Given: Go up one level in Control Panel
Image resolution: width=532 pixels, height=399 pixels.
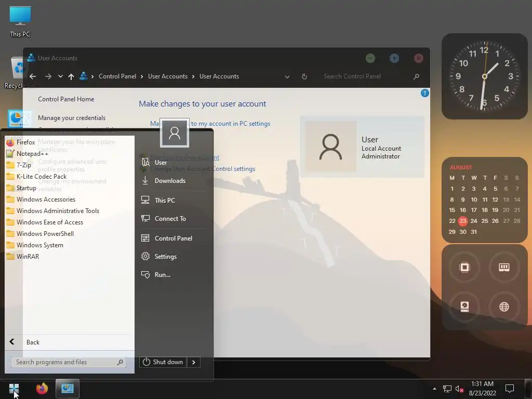Looking at the screenshot, I should click(71, 76).
